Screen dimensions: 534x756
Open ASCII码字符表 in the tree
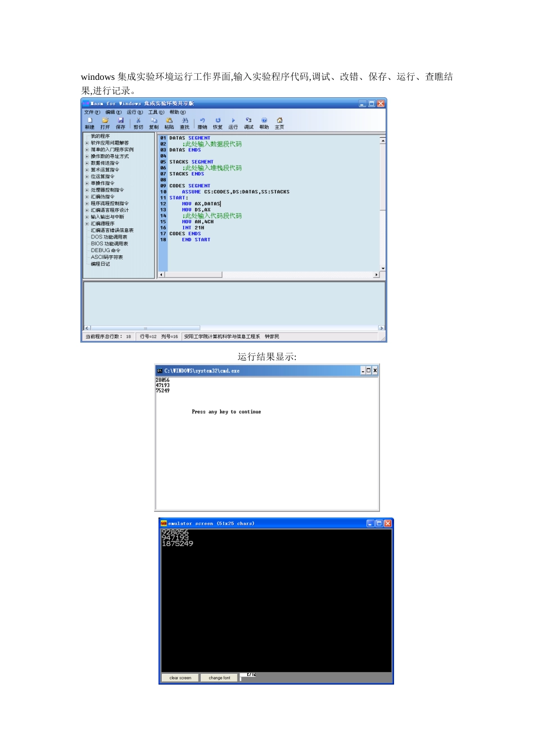tap(107, 258)
